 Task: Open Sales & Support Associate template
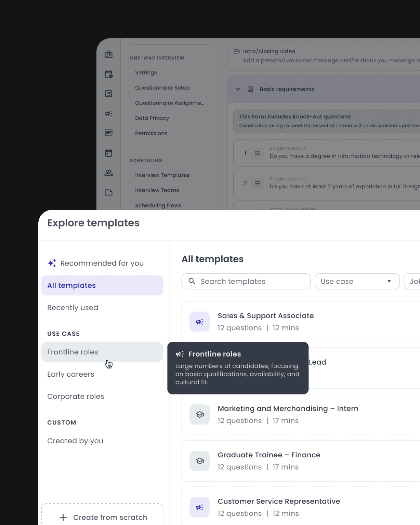click(x=301, y=322)
